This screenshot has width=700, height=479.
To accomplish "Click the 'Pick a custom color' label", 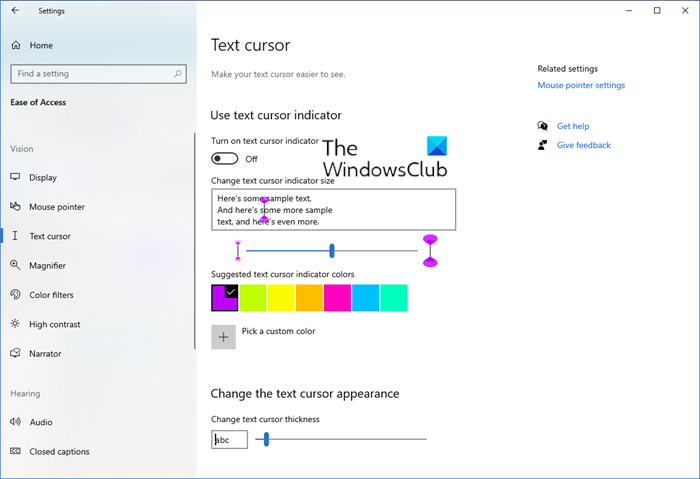I will [x=278, y=331].
